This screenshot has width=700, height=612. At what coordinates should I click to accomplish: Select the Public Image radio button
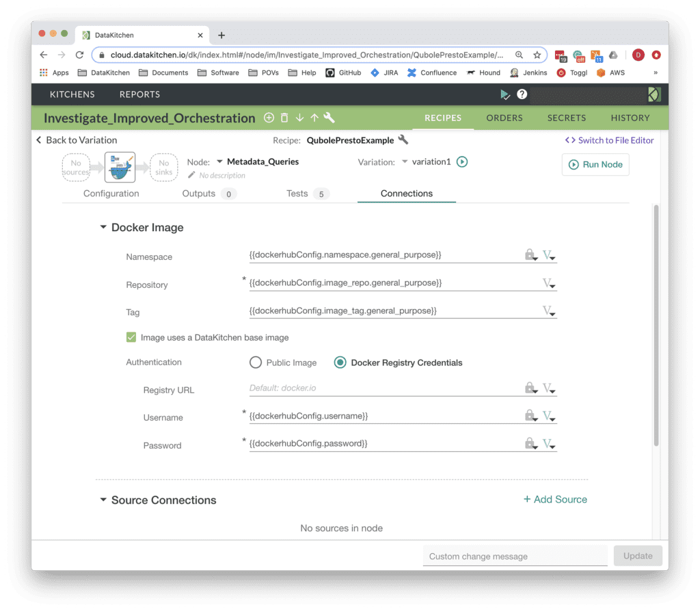255,362
